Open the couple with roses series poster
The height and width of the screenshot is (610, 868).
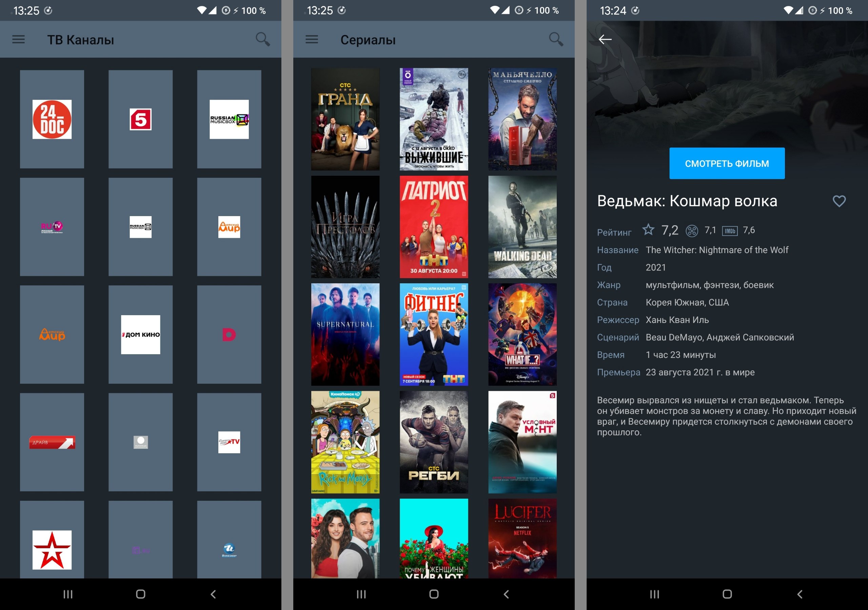point(345,538)
